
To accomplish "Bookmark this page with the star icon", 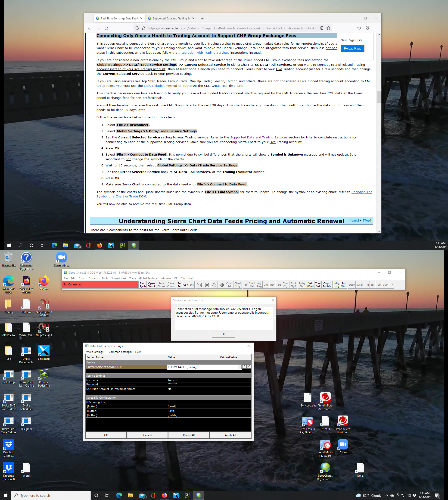I will pyautogui.click(x=328, y=28).
